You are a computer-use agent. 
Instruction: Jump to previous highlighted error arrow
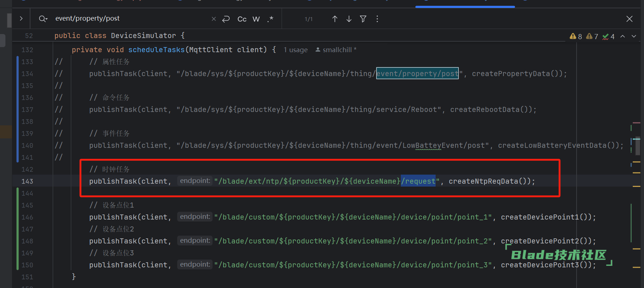623,36
